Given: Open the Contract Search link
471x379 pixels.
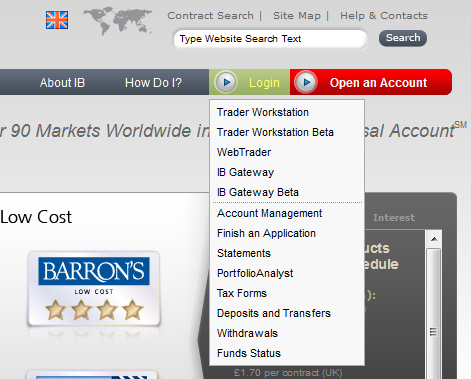Looking at the screenshot, I should 210,16.
